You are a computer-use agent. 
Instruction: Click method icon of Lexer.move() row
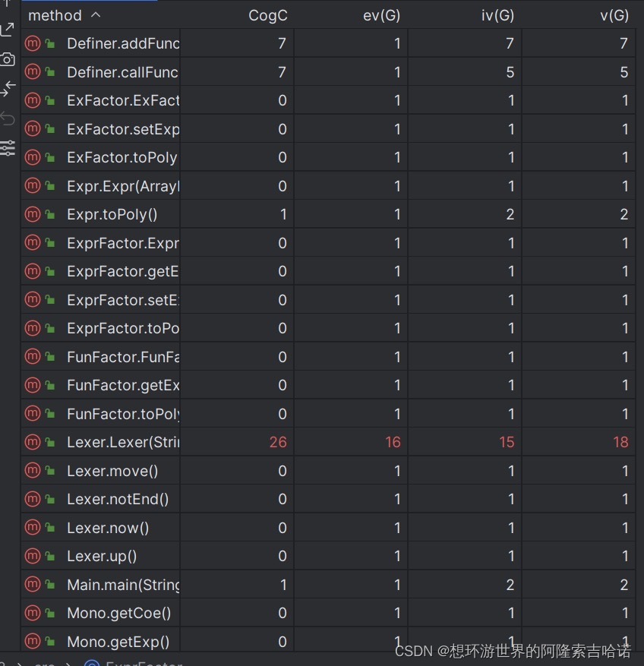click(x=33, y=471)
